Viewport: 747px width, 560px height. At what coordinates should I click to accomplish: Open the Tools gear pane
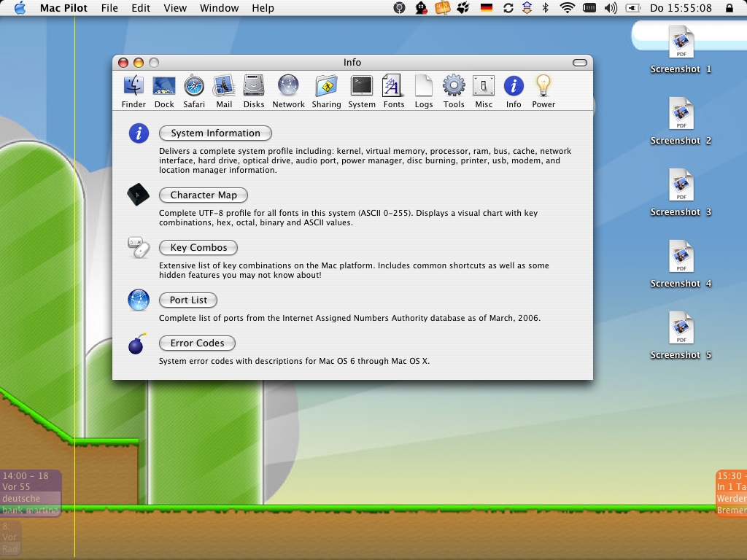click(x=454, y=91)
